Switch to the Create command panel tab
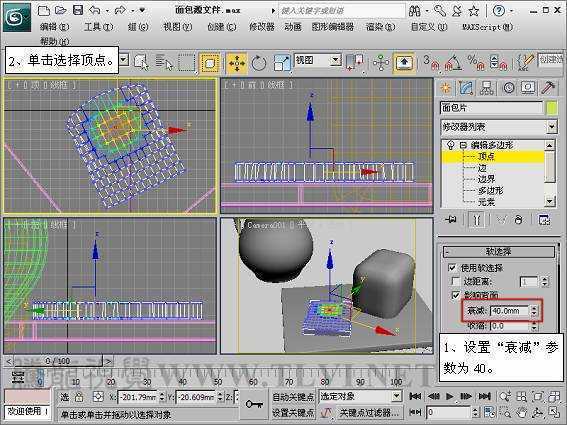The image size is (567, 425). (446, 88)
